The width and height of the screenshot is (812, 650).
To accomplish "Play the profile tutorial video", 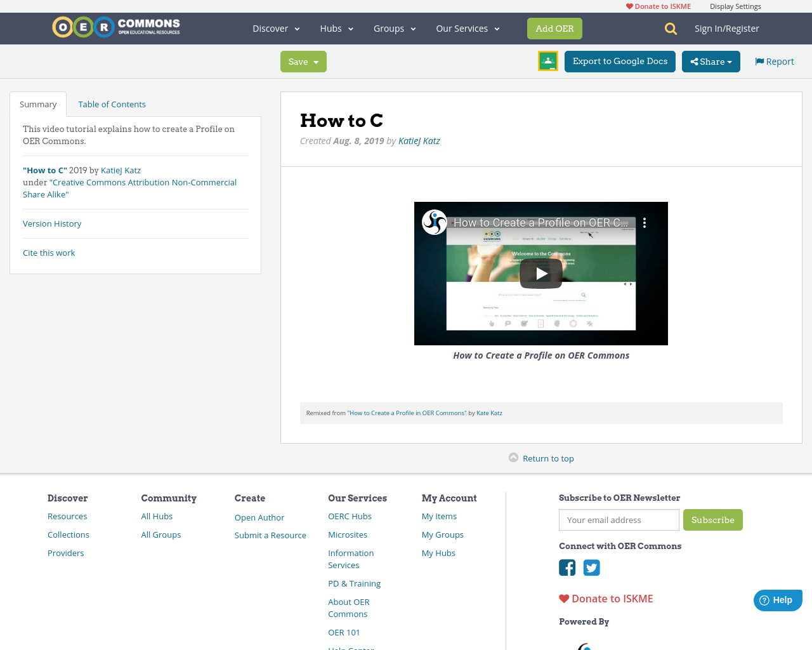I will (x=540, y=273).
